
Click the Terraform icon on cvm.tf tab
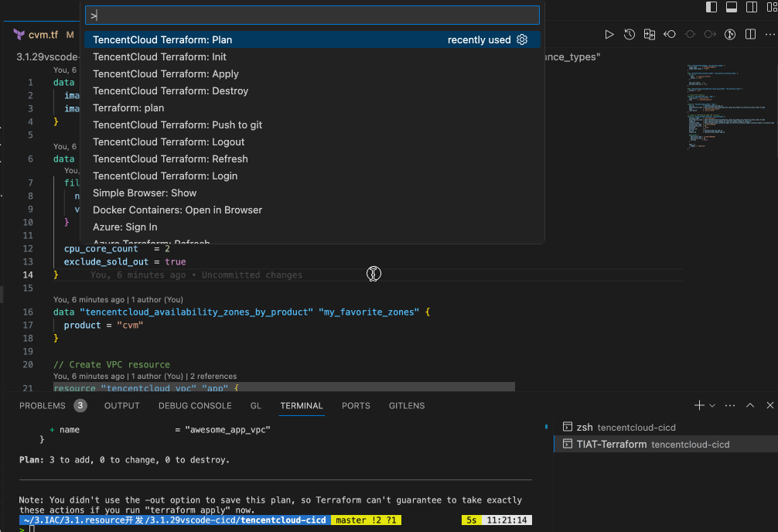click(19, 34)
